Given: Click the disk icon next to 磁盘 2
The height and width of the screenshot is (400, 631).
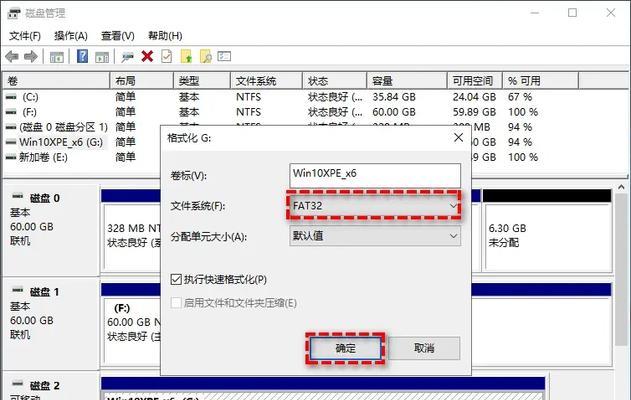Looking at the screenshot, I should click(x=17, y=384).
